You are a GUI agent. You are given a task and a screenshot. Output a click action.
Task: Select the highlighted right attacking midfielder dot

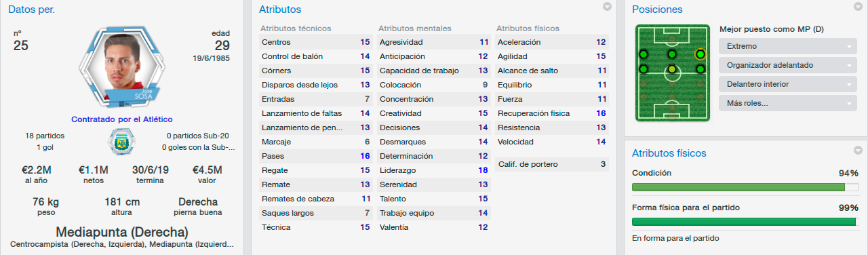(x=700, y=54)
